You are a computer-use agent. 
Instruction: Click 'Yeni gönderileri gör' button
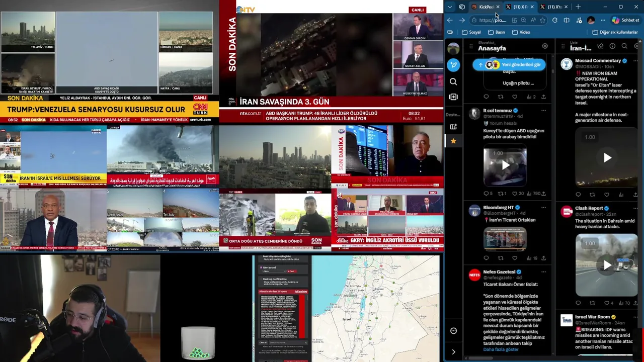[x=509, y=64]
